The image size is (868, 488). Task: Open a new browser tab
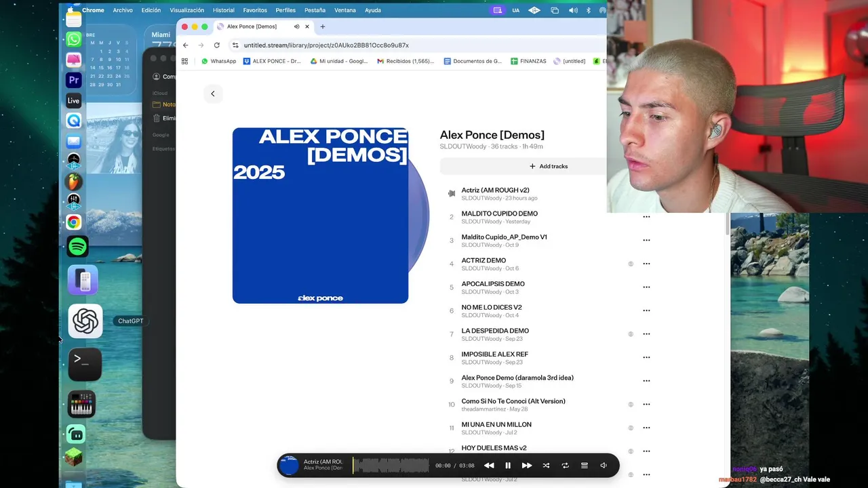(x=323, y=26)
